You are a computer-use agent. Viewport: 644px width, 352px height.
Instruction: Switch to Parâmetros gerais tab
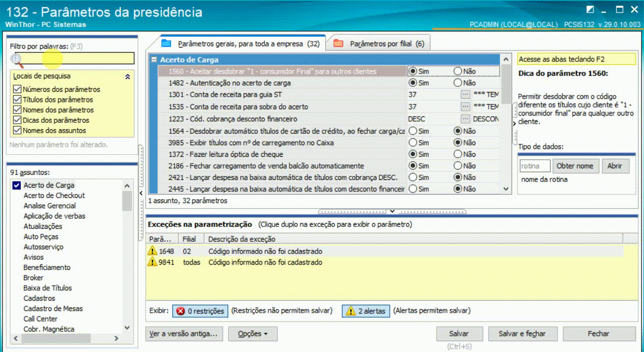tap(242, 44)
